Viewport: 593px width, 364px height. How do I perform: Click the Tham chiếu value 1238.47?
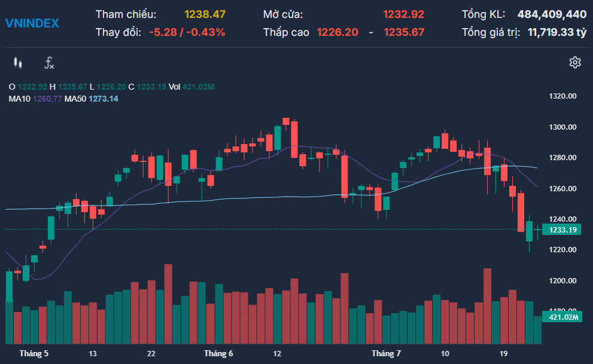coord(204,14)
